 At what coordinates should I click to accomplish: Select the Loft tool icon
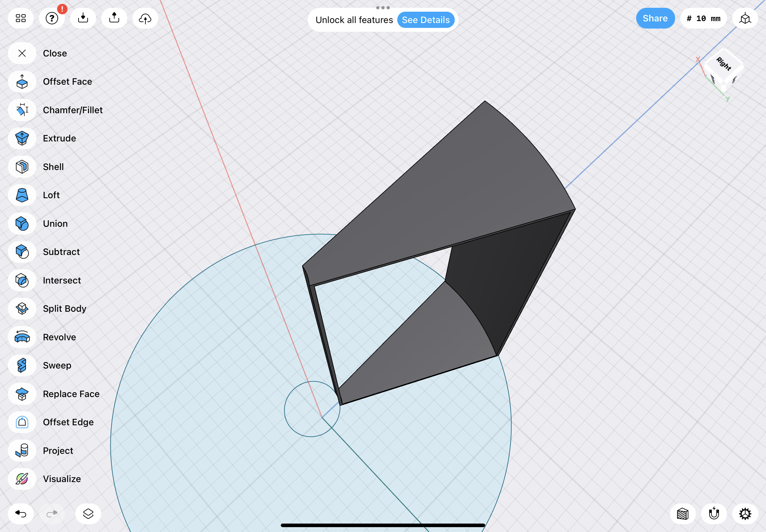click(x=22, y=195)
